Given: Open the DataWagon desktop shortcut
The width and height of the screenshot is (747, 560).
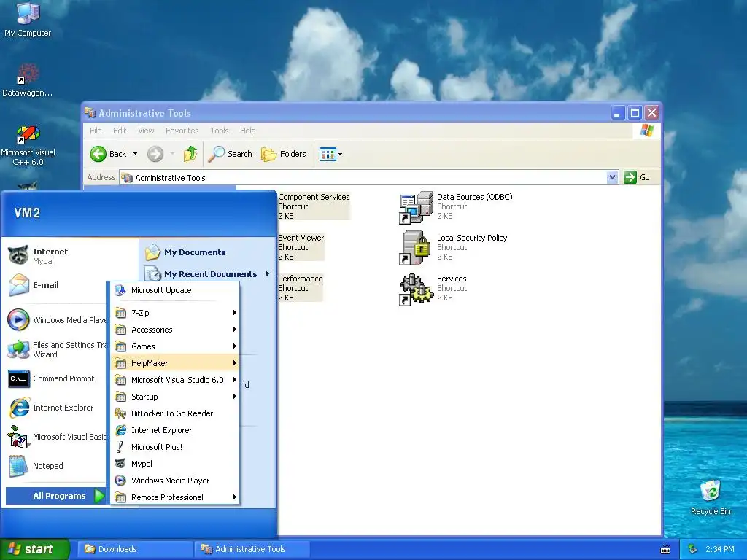Looking at the screenshot, I should (28, 80).
